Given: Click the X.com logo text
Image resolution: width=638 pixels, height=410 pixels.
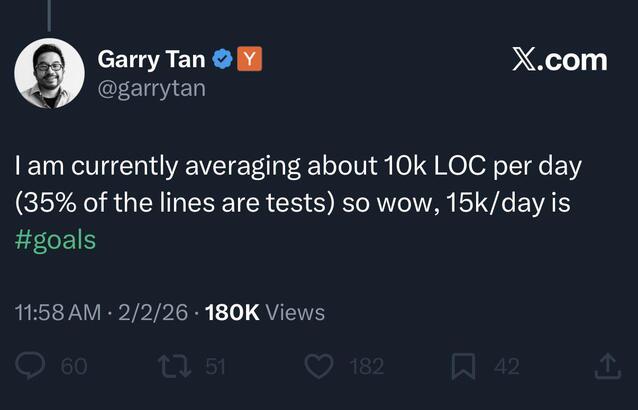Looking at the screenshot, I should [x=559, y=59].
